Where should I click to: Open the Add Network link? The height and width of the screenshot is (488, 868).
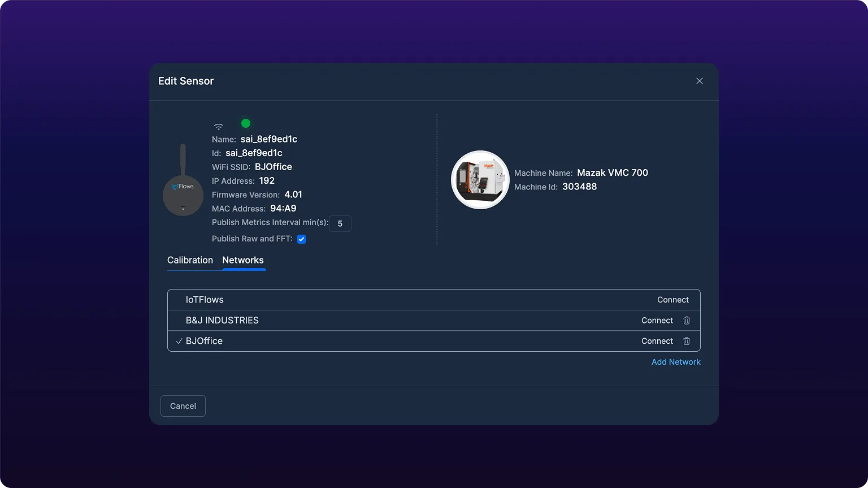click(x=676, y=362)
